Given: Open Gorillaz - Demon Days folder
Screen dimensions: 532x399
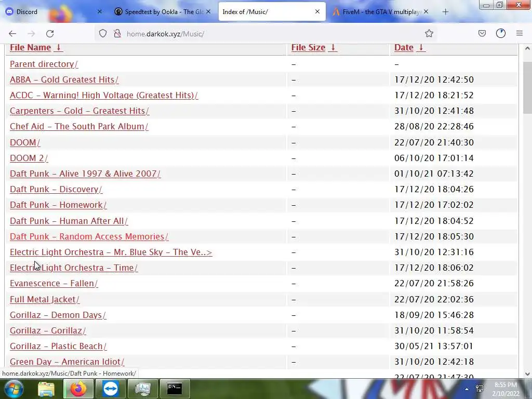Looking at the screenshot, I should (58, 315).
